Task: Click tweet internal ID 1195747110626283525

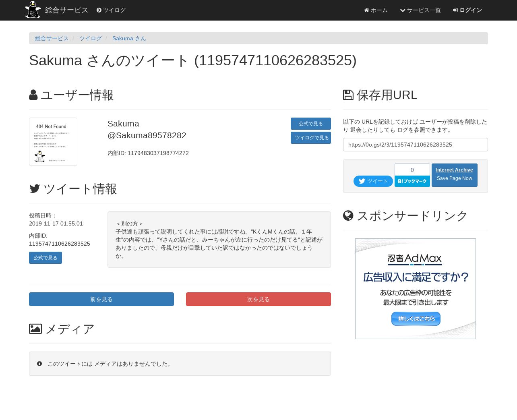Action: [x=60, y=244]
